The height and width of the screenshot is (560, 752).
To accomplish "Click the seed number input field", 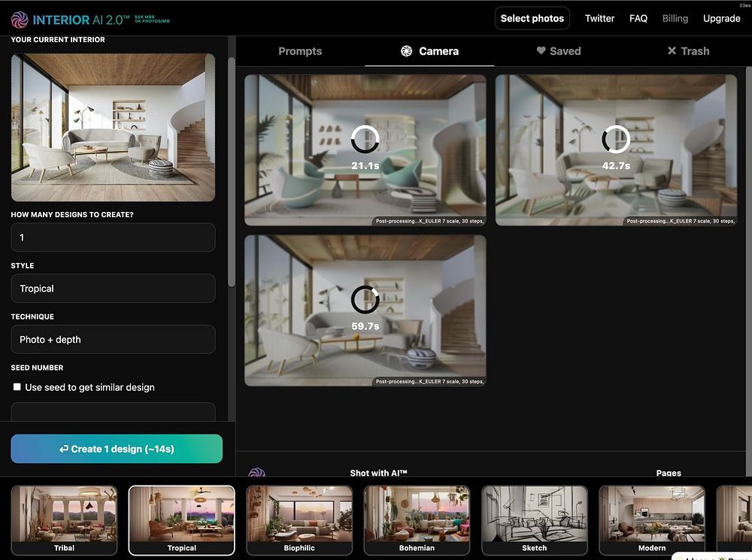I will (x=114, y=412).
